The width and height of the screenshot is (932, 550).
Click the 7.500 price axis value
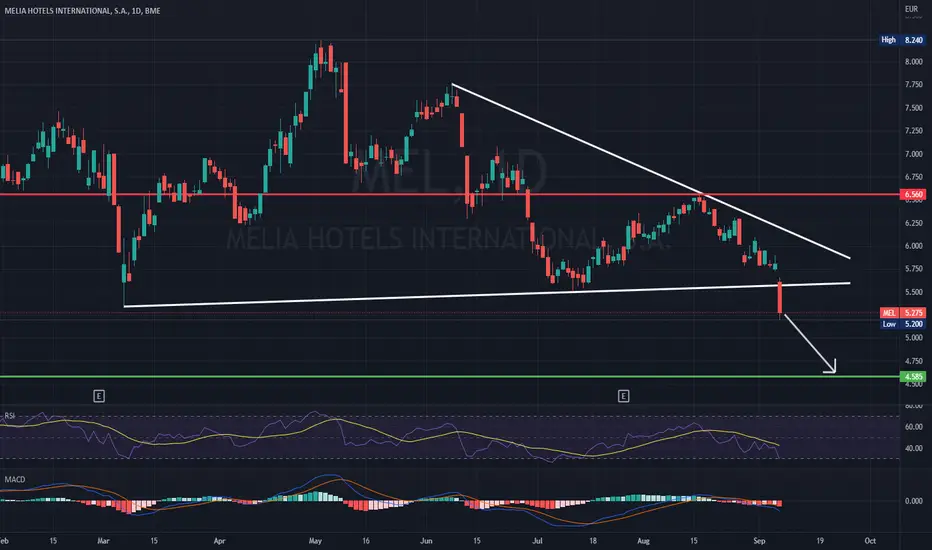914,108
